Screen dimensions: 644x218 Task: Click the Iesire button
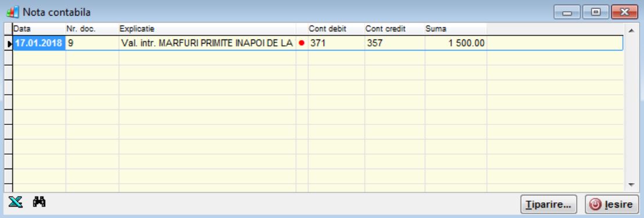pyautogui.click(x=611, y=204)
